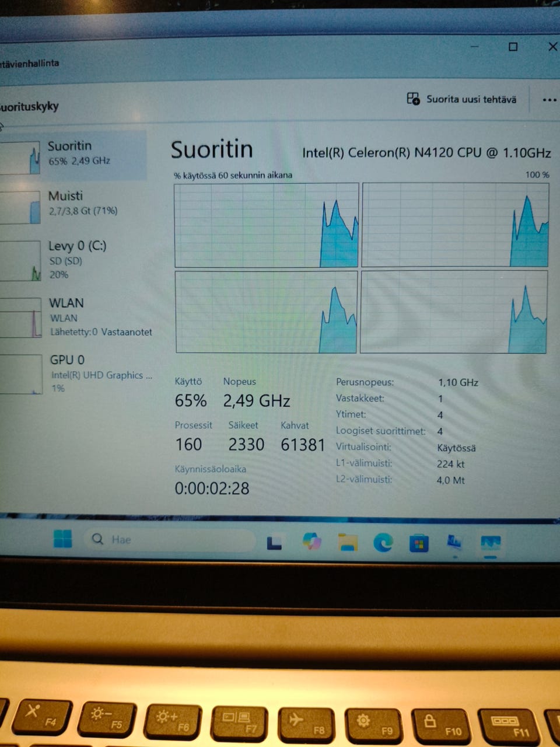
Task: Click the % käytössä 60 sekunnin aikana label
Action: tap(233, 175)
